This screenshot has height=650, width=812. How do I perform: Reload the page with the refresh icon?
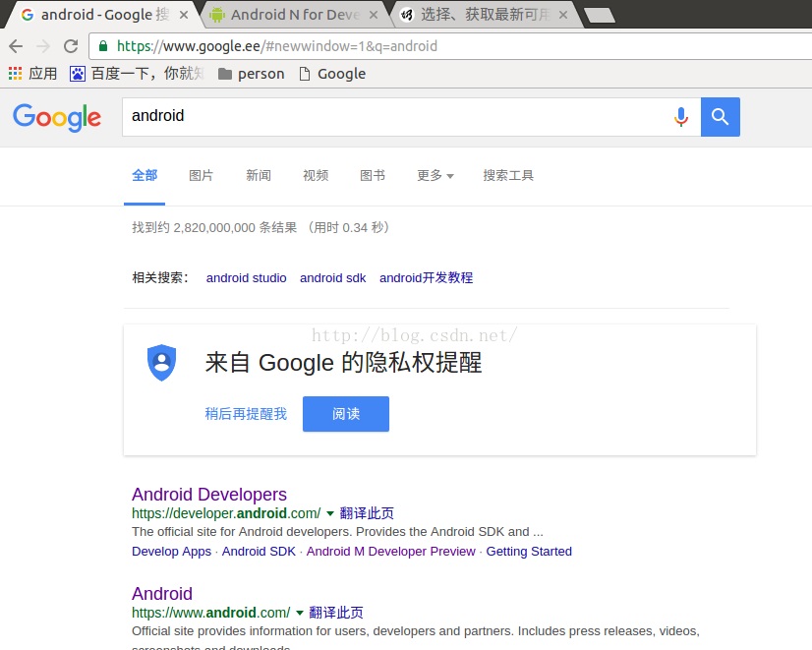tap(71, 46)
